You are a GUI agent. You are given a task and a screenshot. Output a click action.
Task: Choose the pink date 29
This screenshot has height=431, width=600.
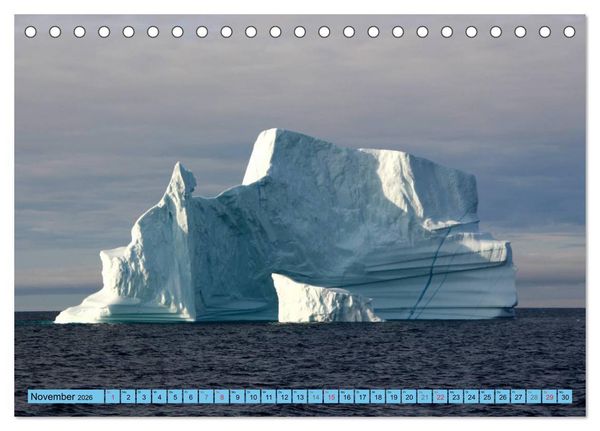(549, 397)
